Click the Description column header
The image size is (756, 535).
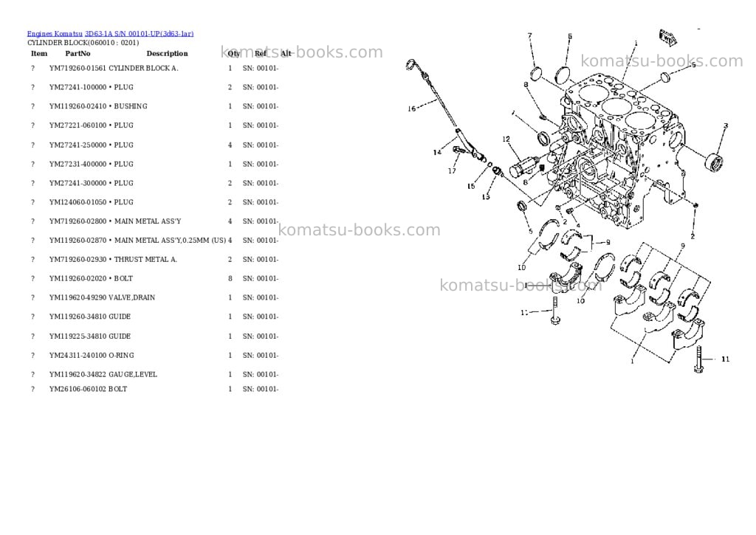coord(167,53)
